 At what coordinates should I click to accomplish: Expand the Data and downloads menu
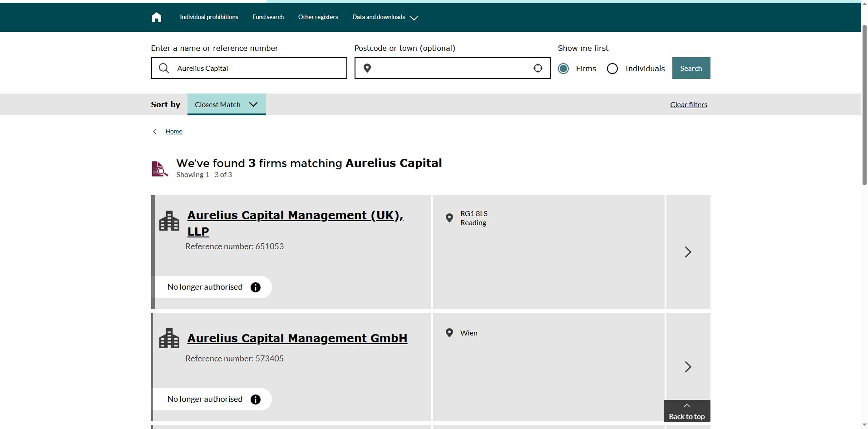pos(385,17)
